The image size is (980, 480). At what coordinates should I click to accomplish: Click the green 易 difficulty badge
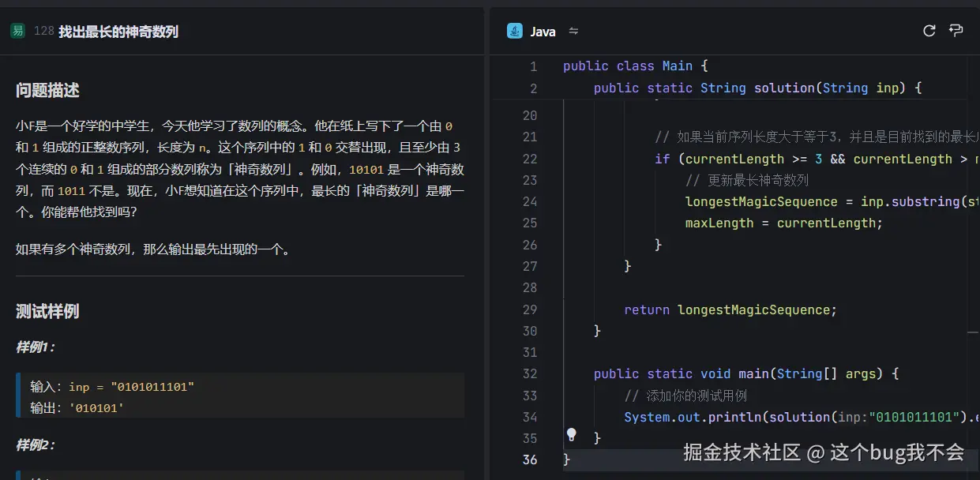[17, 31]
